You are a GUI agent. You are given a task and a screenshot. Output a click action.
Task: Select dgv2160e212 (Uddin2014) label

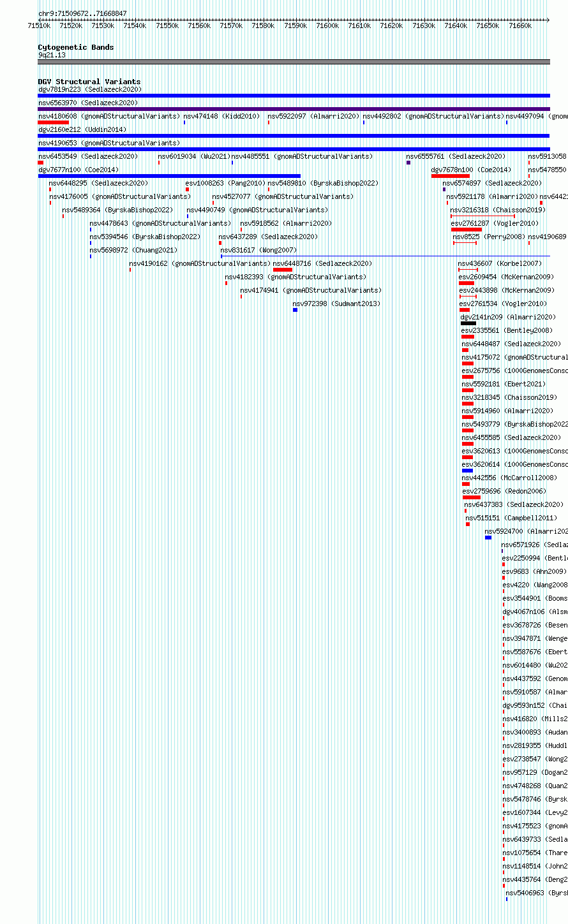coord(82,129)
